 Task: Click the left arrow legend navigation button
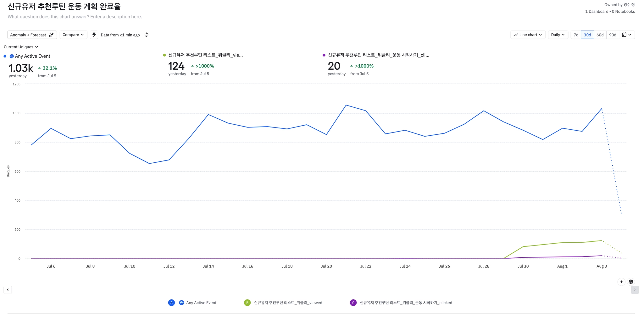[8, 290]
